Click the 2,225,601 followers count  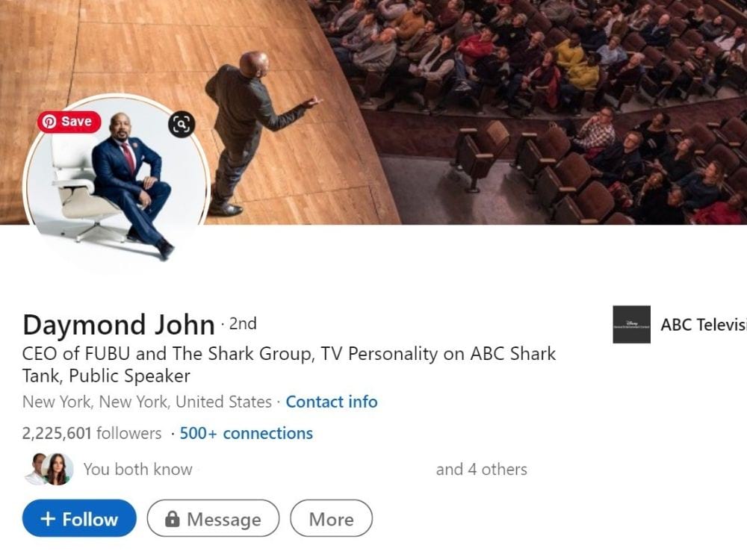pyautogui.click(x=92, y=433)
